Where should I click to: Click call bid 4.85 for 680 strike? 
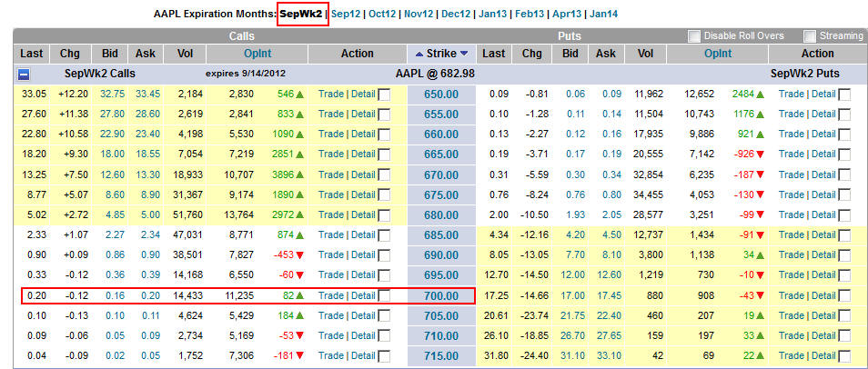114,214
